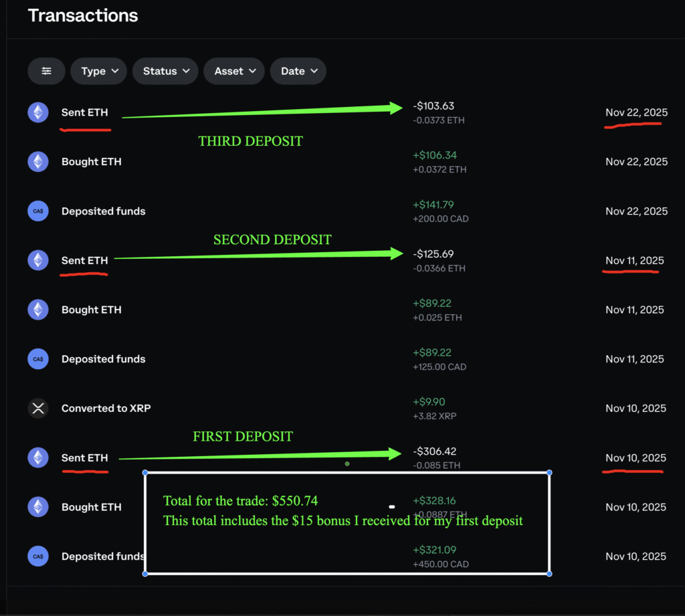Click the CA$ icon for the 125.00 CAD deposit

coord(38,359)
